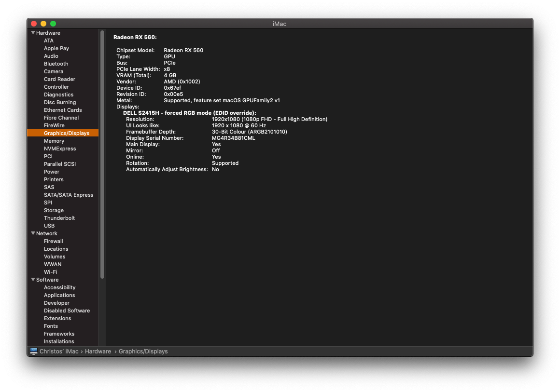The height and width of the screenshot is (392, 560).
Task: Click the display serial number MG4R34B81CML
Action: (x=234, y=138)
